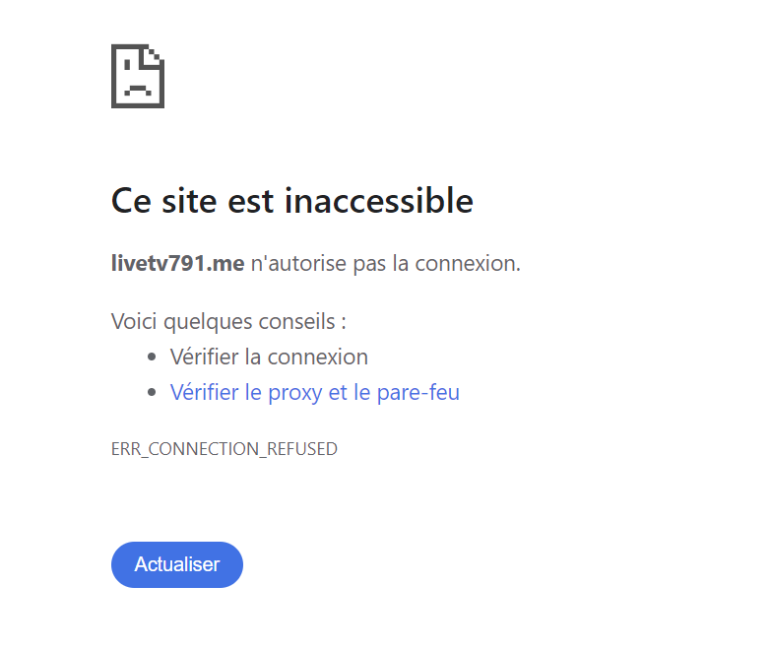Click the bullet before the proxy link
Image resolution: width=770 pixels, height=651 pixels.
[x=152, y=393]
